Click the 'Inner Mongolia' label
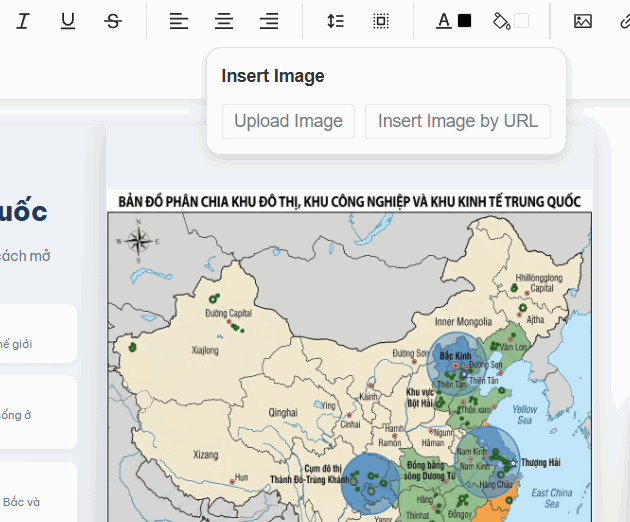The width and height of the screenshot is (630, 522). pos(463,321)
